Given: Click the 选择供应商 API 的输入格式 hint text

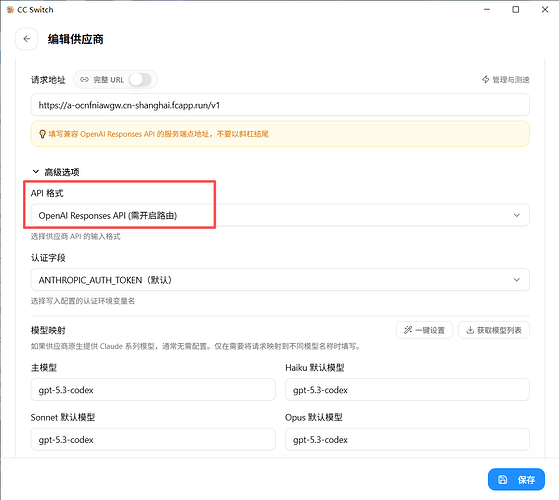Looking at the screenshot, I should (x=76, y=237).
